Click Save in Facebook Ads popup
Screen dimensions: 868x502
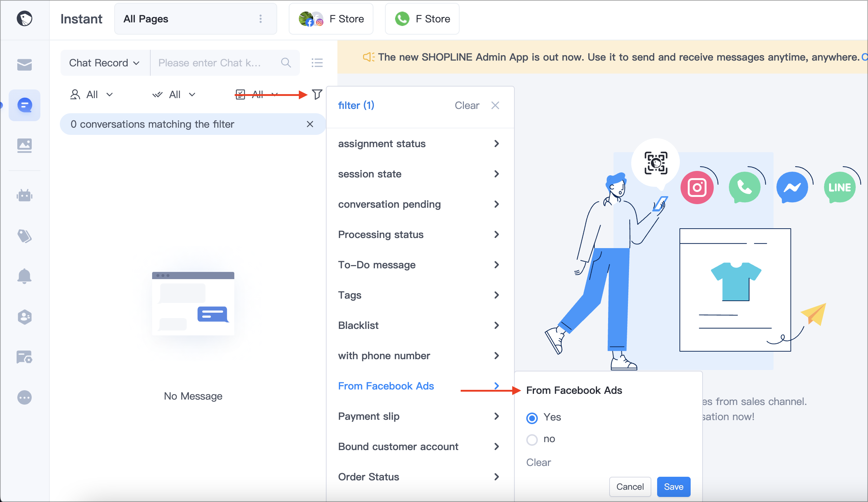click(x=673, y=487)
